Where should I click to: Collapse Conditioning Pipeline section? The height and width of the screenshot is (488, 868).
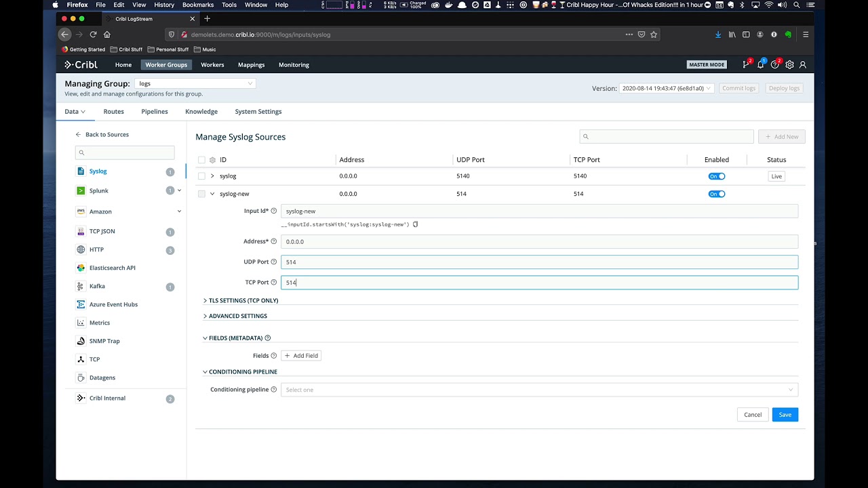[x=239, y=371]
